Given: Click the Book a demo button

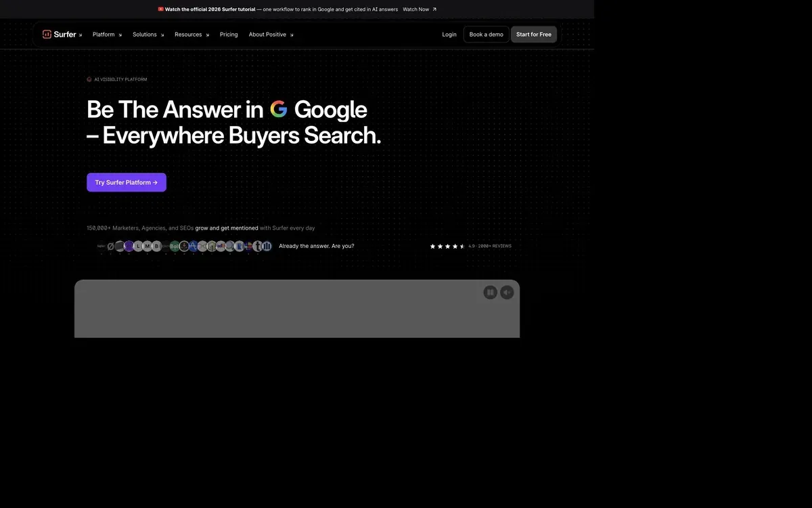Looking at the screenshot, I should tap(487, 35).
